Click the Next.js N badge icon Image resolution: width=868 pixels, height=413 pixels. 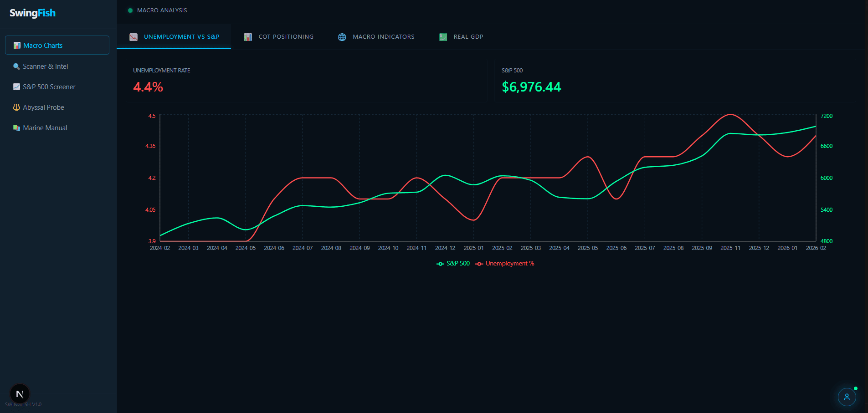tap(20, 394)
